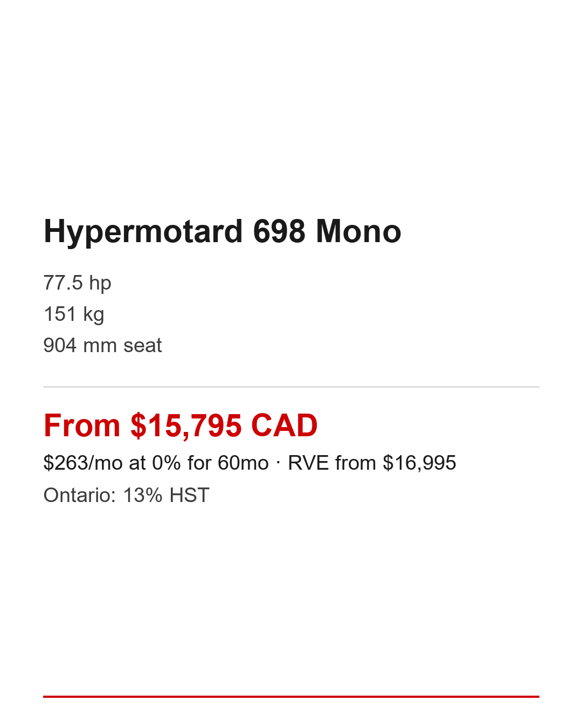Click the word Mono in the title
582x728 pixels.
(x=358, y=232)
